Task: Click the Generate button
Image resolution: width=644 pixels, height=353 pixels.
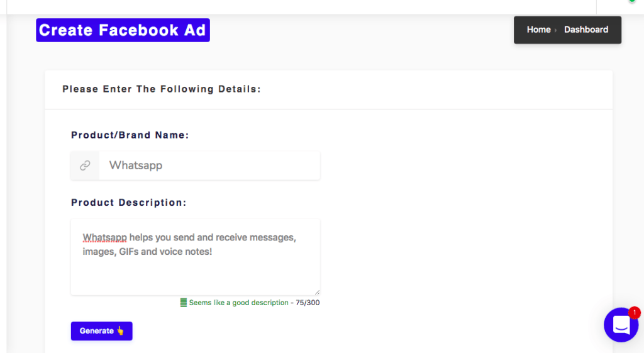Action: click(101, 331)
